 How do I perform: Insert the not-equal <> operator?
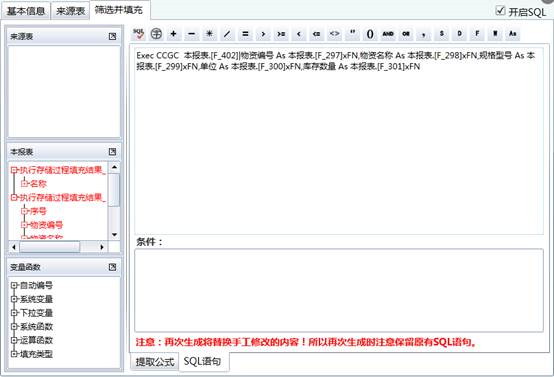pos(334,34)
